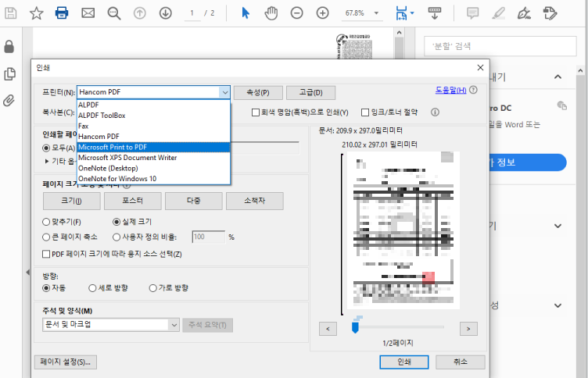Choose OneNote (Desktop) printer
Screen dimensions: 588x378
pyautogui.click(x=153, y=168)
